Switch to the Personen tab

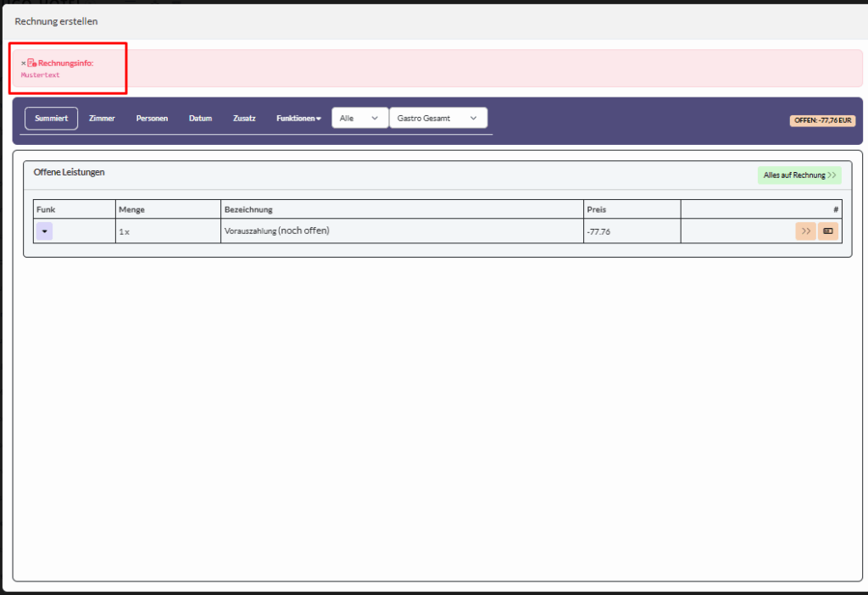click(x=152, y=119)
